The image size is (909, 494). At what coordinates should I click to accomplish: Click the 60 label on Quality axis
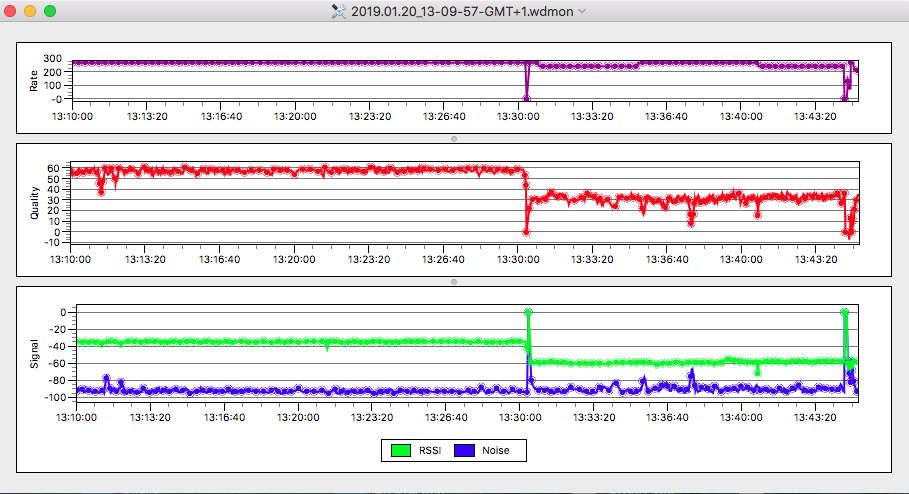53,168
